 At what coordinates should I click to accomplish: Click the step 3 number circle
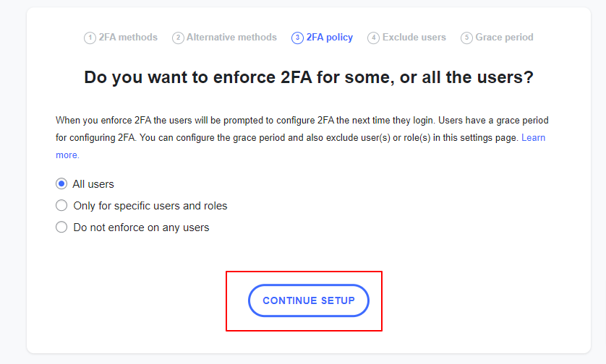[x=297, y=38]
